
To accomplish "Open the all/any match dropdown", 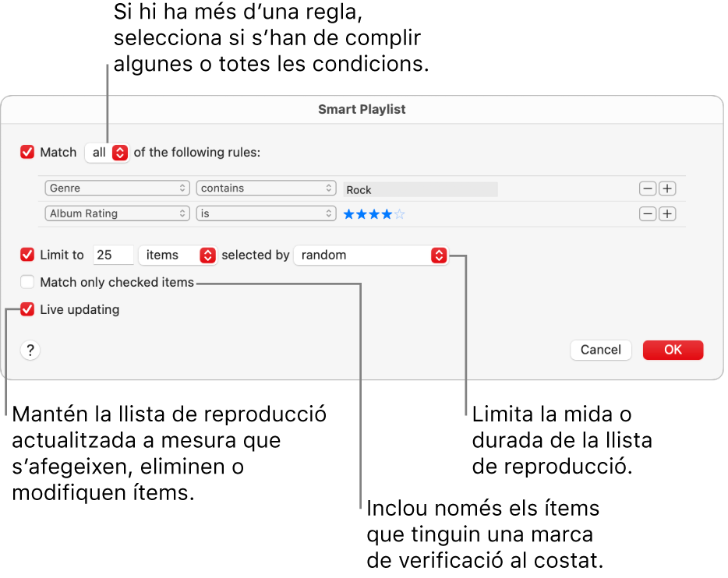I will point(107,153).
